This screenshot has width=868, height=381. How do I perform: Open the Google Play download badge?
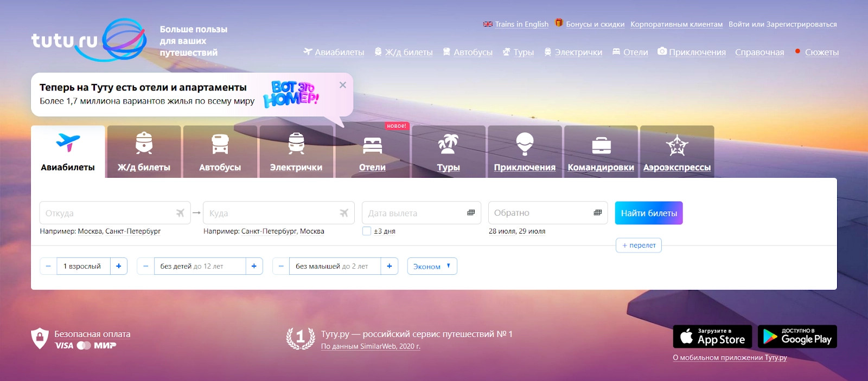(797, 337)
